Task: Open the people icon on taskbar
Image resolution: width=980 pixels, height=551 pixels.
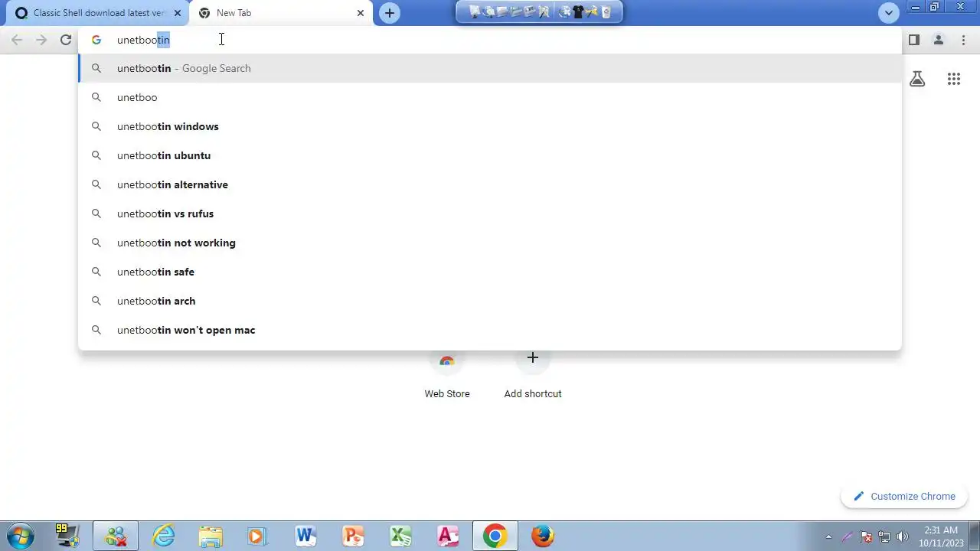Action: (x=116, y=536)
